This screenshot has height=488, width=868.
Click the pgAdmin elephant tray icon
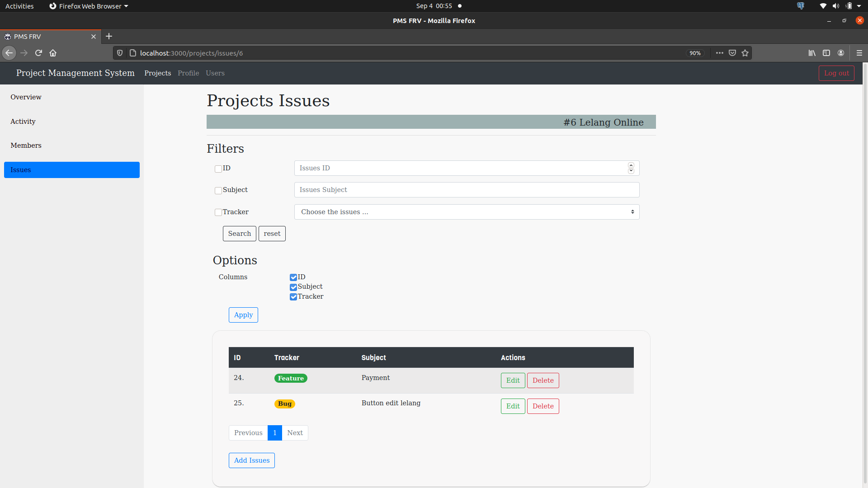tap(801, 6)
